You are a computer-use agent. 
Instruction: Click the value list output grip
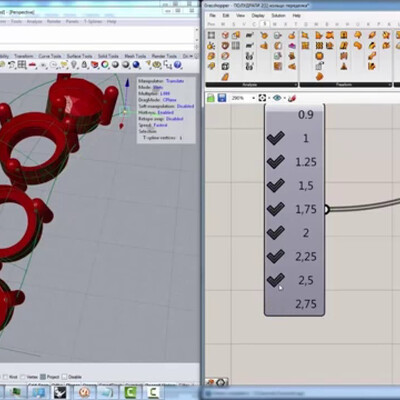(x=326, y=209)
